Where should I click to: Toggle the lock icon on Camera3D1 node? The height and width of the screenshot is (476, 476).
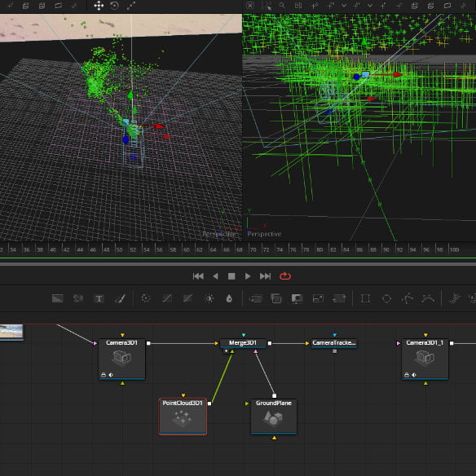pyautogui.click(x=104, y=375)
